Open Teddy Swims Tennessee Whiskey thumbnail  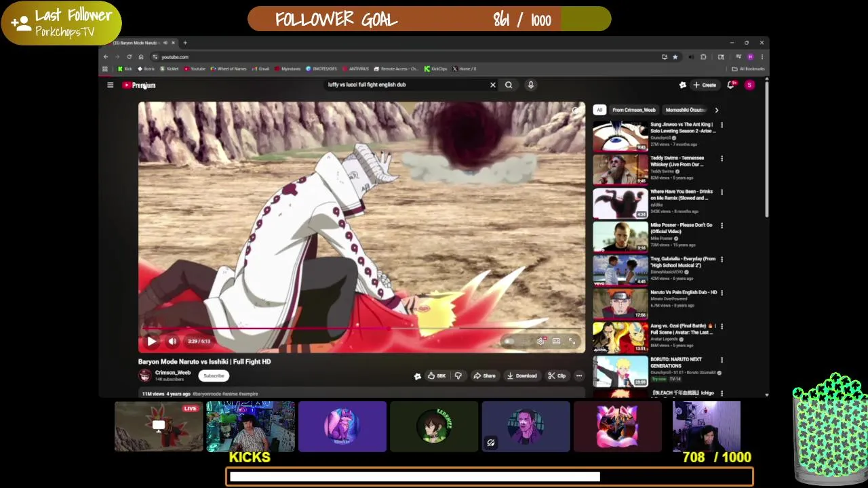[x=620, y=169]
